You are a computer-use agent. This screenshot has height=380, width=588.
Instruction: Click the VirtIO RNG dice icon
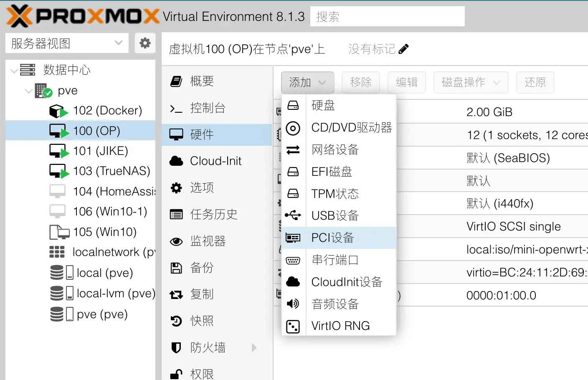pos(293,326)
